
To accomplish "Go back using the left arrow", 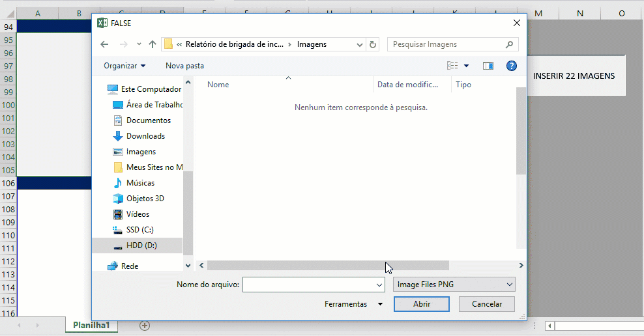I will click(x=104, y=44).
